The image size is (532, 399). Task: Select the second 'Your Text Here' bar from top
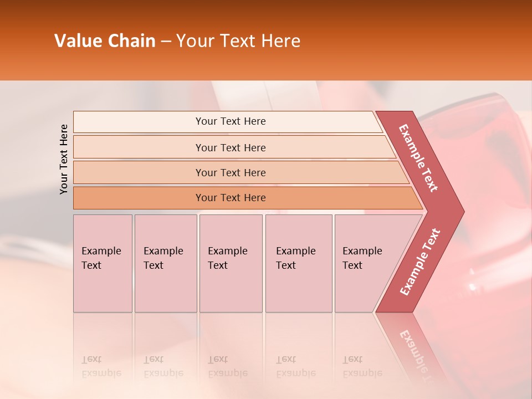pos(231,147)
